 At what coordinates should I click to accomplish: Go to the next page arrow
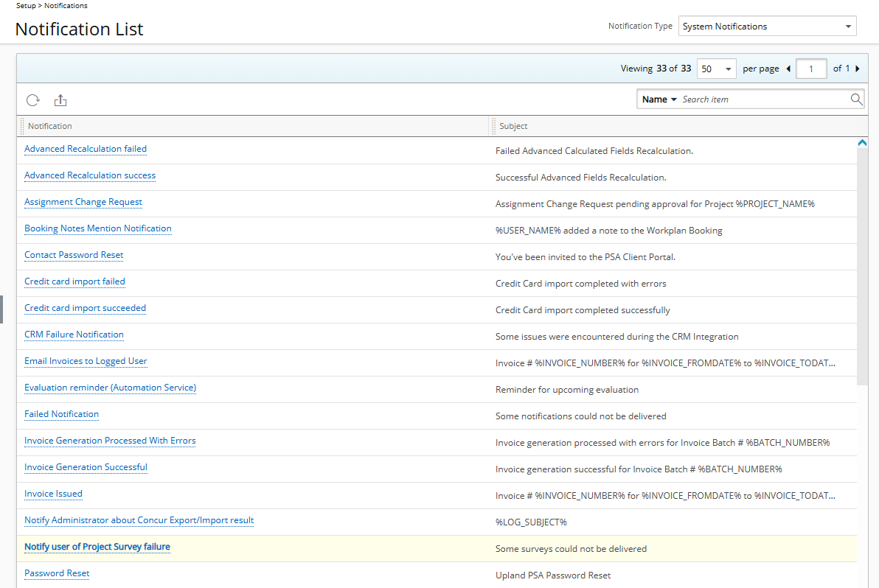coord(857,69)
